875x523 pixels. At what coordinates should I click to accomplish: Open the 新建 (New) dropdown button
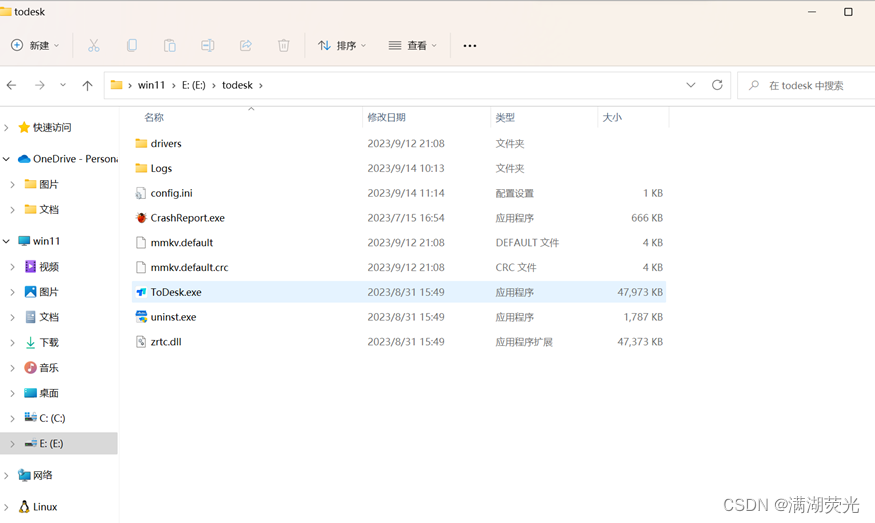point(35,45)
